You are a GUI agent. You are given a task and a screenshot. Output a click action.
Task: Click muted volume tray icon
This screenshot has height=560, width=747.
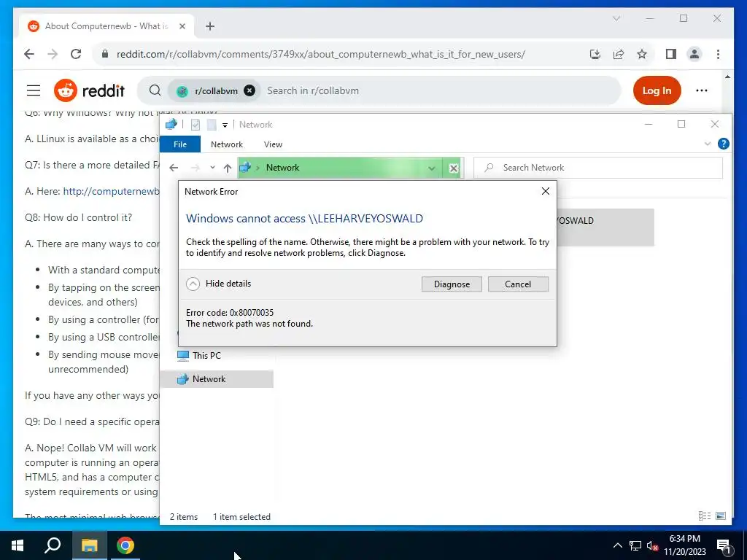[652, 545]
